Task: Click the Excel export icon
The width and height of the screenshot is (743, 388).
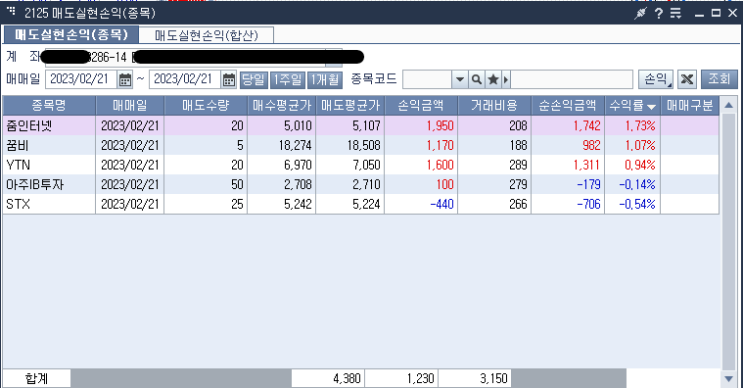Action: pyautogui.click(x=687, y=79)
